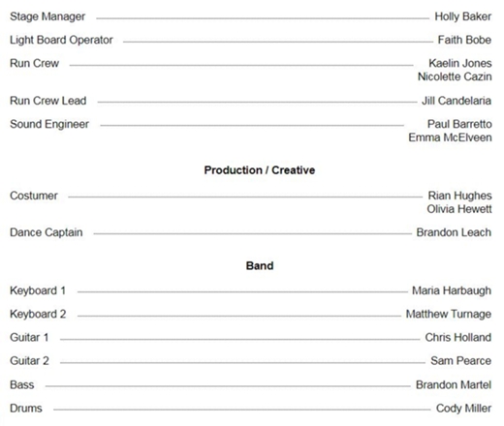Screen dimensions: 504x426
Task: Click Kaelin Jones in Run Crew
Action: (x=460, y=63)
